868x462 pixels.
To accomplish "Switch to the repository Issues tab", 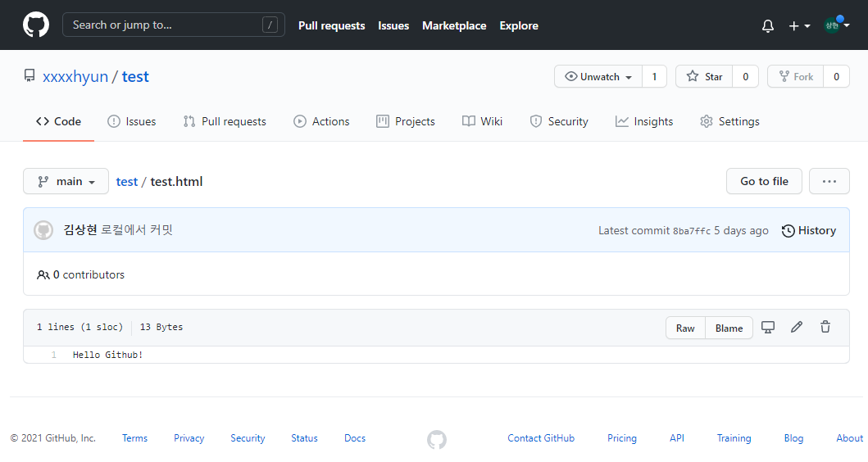I will (x=132, y=121).
